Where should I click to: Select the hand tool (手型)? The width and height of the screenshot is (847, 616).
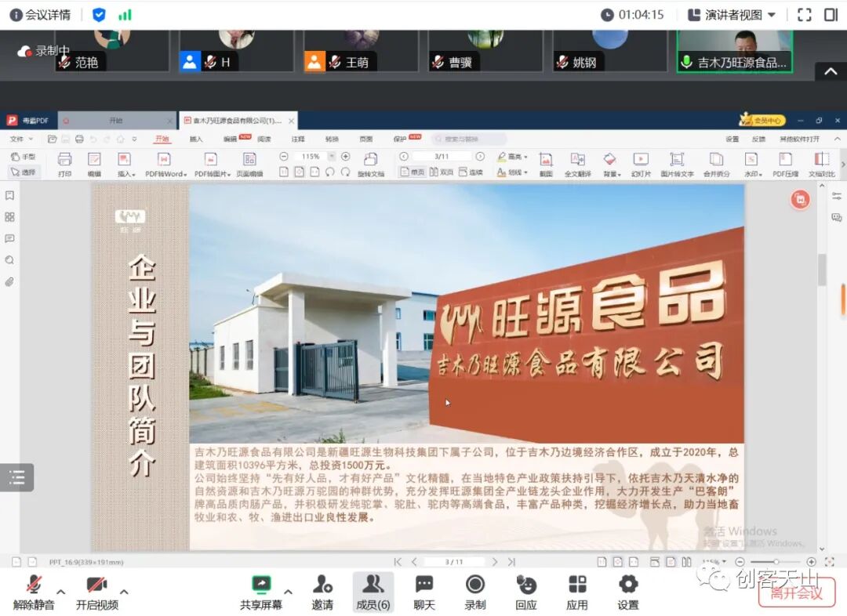coord(24,156)
